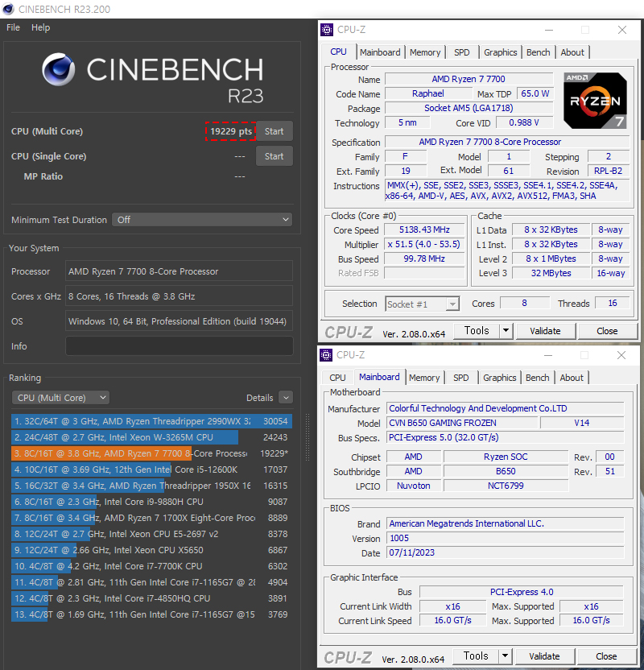This screenshot has width=644, height=670.
Task: Open Tools dropdown arrow in lower CPU-Z window
Action: coord(506,656)
